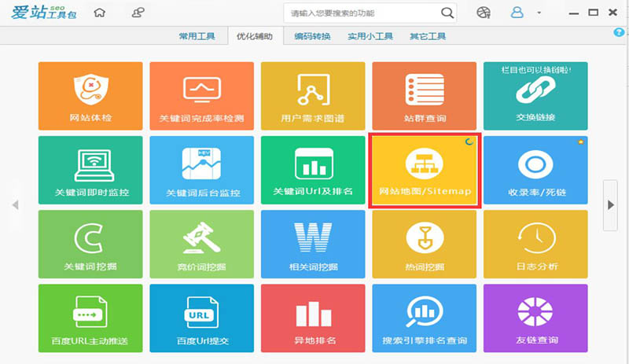Open the 交换链接 link exchange tile
The image size is (629, 364).
point(535,96)
